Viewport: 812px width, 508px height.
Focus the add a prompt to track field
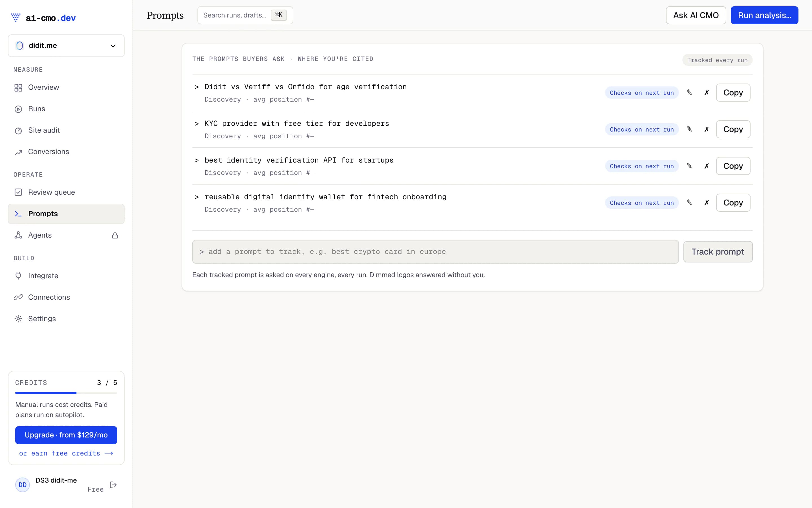click(435, 252)
